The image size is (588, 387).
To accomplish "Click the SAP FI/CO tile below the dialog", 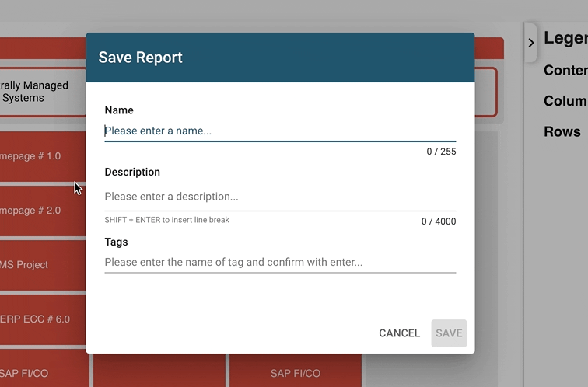I will [296, 371].
